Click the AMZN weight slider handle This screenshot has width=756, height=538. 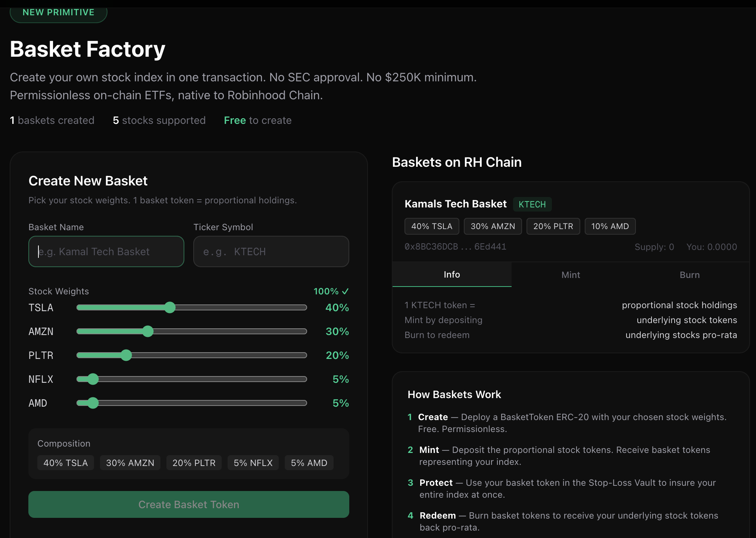tap(148, 331)
